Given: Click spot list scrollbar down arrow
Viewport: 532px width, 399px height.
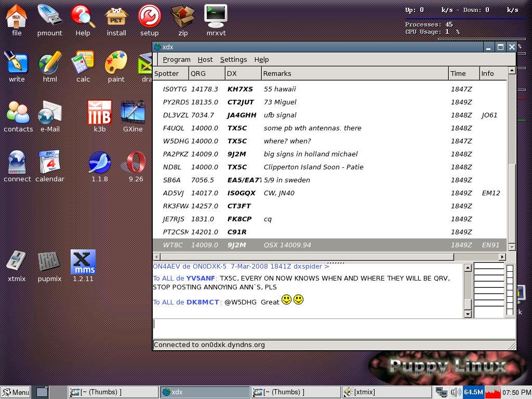Looking at the screenshot, I should 512,247.
